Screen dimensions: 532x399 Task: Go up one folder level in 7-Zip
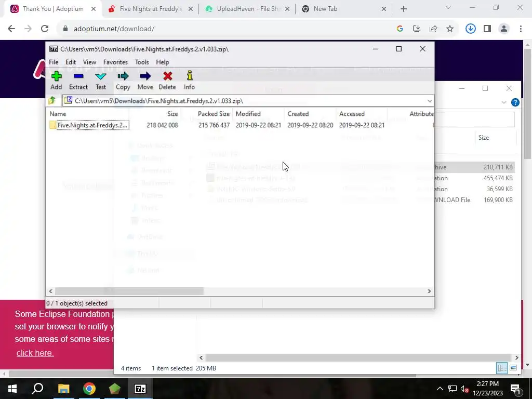tap(52, 100)
